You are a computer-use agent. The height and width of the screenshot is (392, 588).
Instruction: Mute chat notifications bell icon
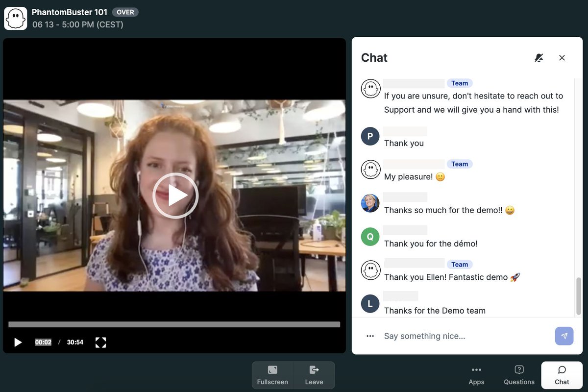pyautogui.click(x=539, y=58)
